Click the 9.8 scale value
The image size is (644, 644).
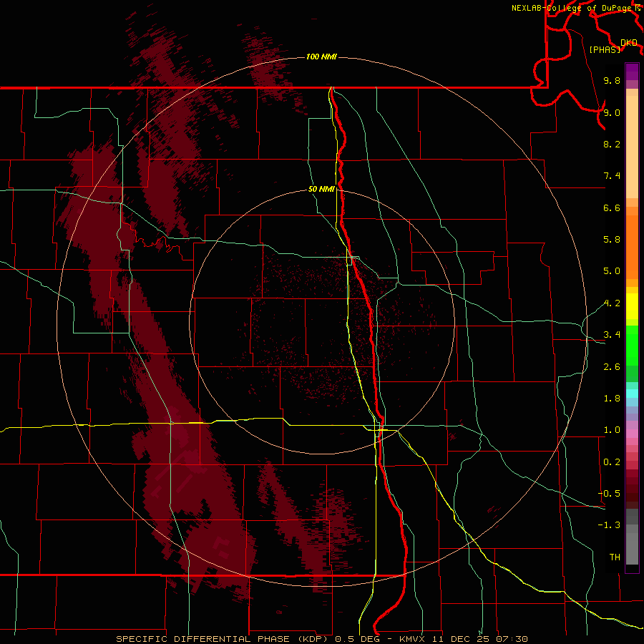click(x=612, y=80)
